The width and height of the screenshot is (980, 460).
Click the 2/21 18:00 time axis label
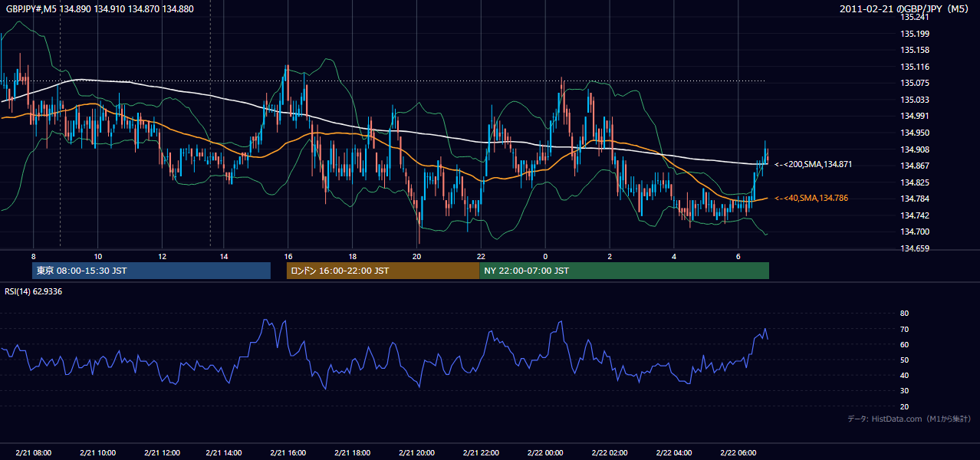[x=353, y=452]
